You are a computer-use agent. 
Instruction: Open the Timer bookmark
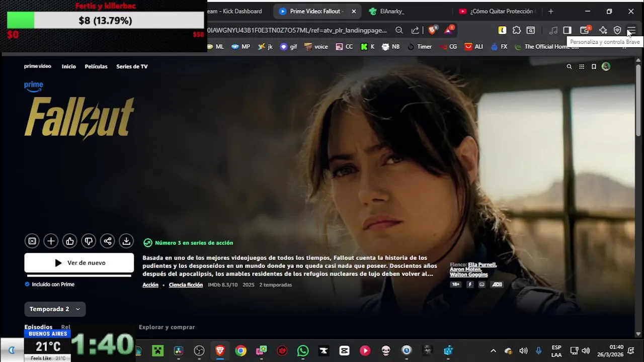point(419,46)
